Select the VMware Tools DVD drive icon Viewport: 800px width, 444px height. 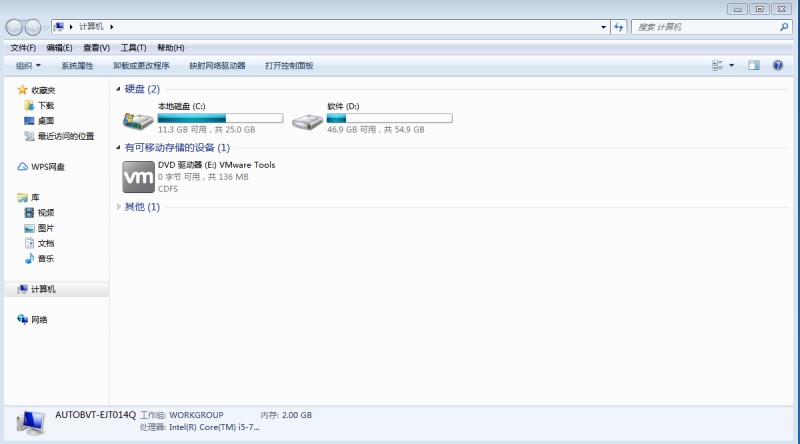point(139,177)
